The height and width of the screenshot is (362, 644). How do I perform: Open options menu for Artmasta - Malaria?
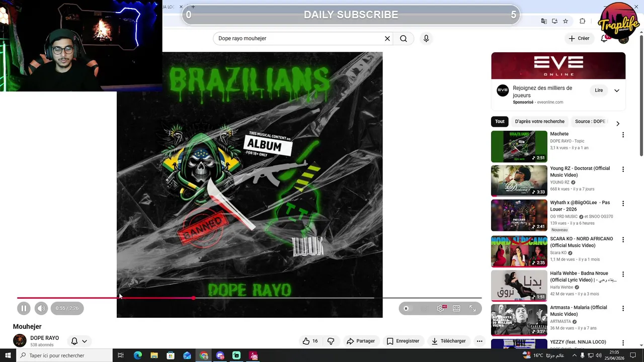click(x=623, y=309)
